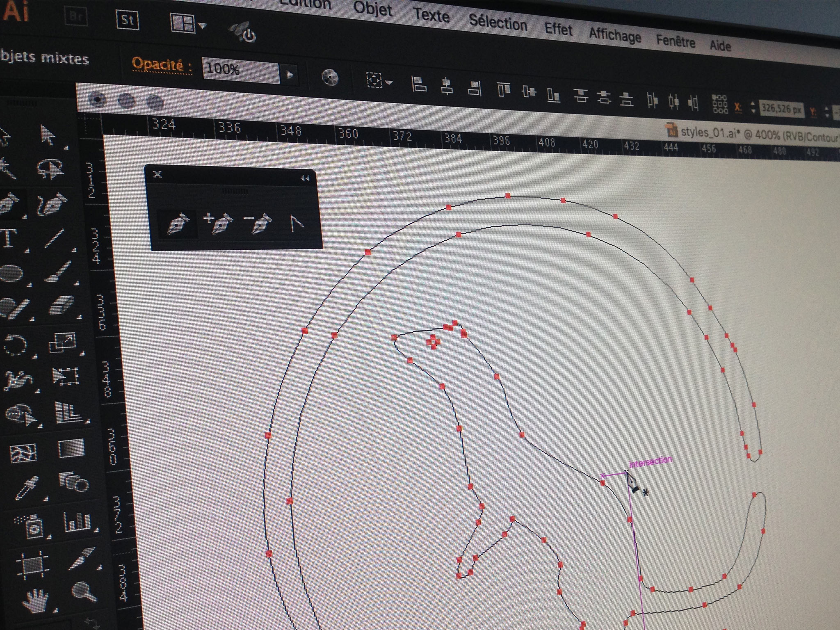This screenshot has width=840, height=630.
Task: Choose the Add Anchor Point tool
Action: [218, 223]
